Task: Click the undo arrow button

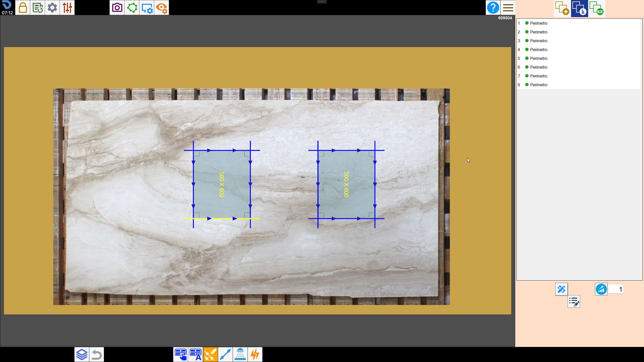Action: click(x=97, y=354)
